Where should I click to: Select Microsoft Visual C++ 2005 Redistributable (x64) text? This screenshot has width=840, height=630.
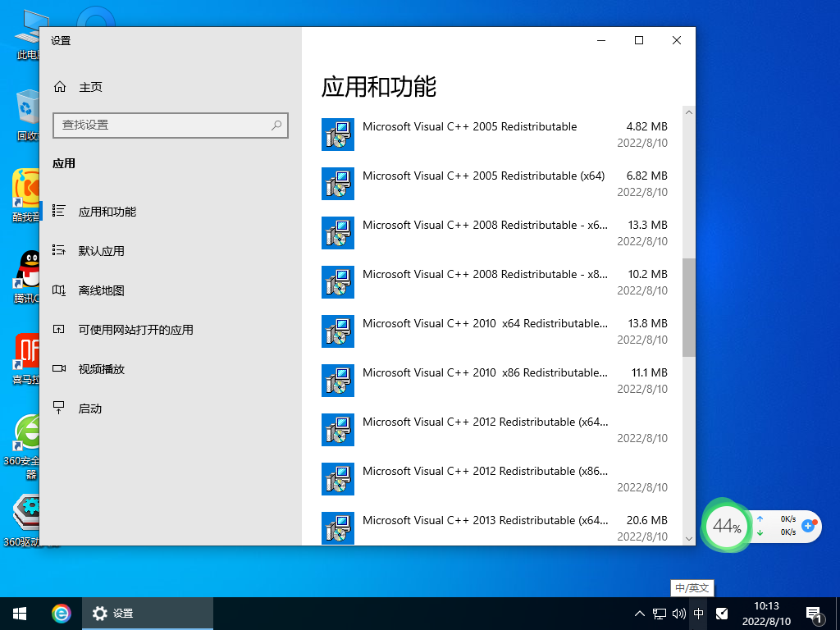coord(484,176)
